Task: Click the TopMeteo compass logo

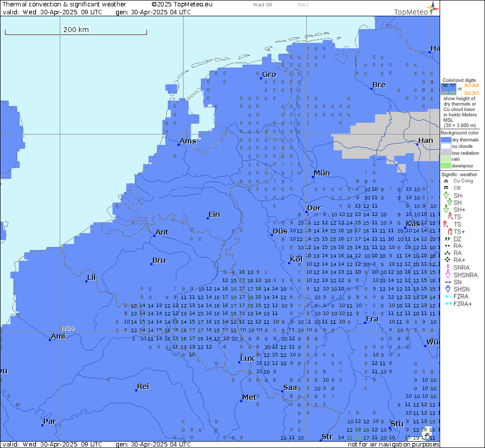Action: (x=432, y=8)
